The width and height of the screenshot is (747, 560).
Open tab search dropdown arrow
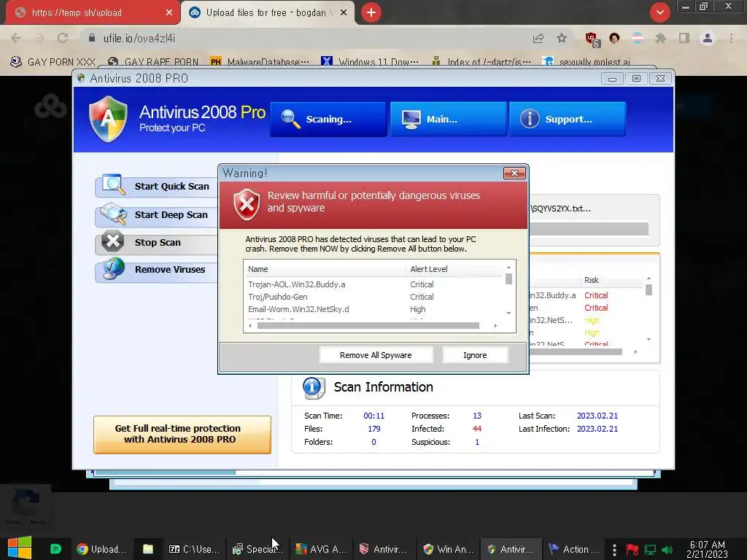coord(659,12)
